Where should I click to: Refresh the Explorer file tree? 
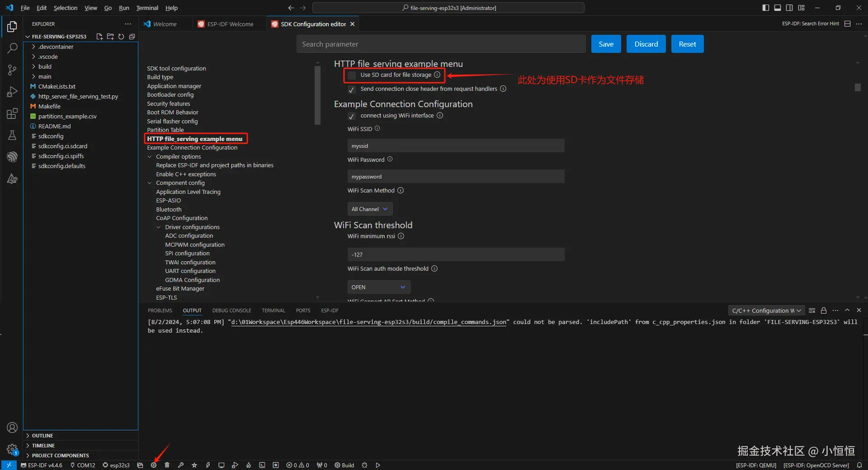(121, 37)
